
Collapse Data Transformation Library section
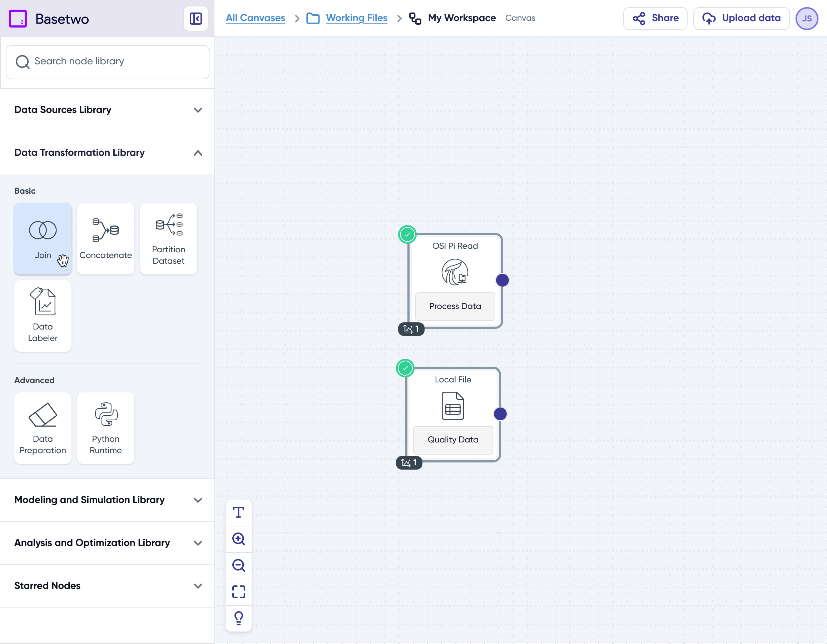tap(198, 153)
